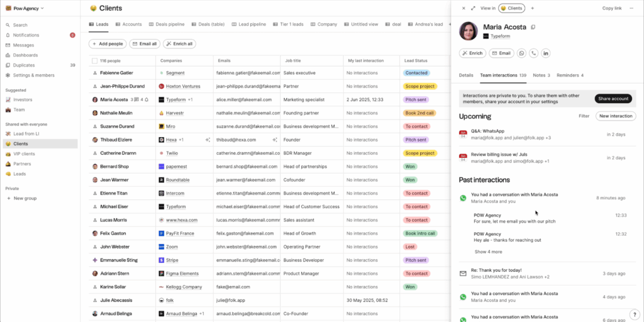The image size is (644, 322).
Task: Open Typeform company link under Maria Acosta
Action: [500, 36]
